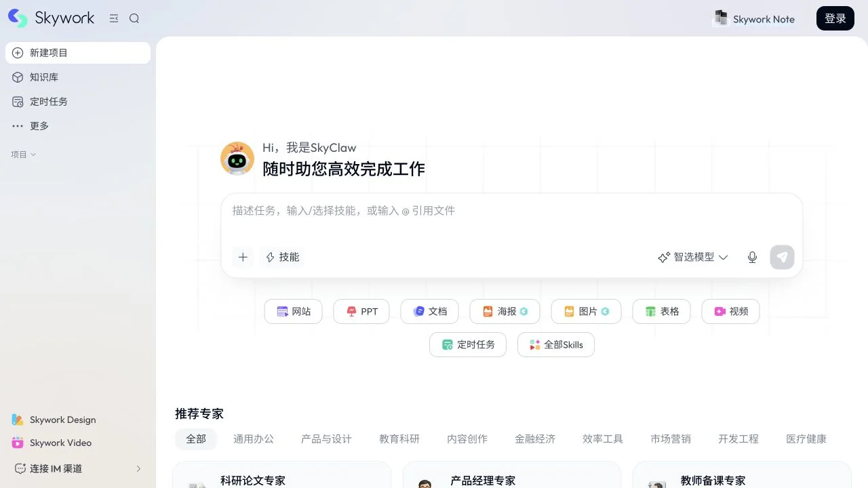Select the 图片 skill chip
This screenshot has height=488, width=868.
(x=586, y=312)
